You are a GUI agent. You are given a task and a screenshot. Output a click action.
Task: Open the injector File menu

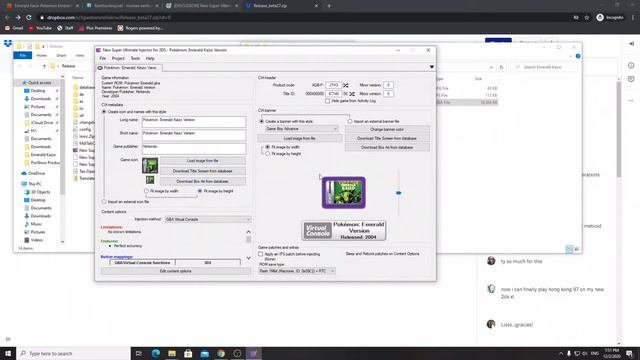pyautogui.click(x=103, y=58)
